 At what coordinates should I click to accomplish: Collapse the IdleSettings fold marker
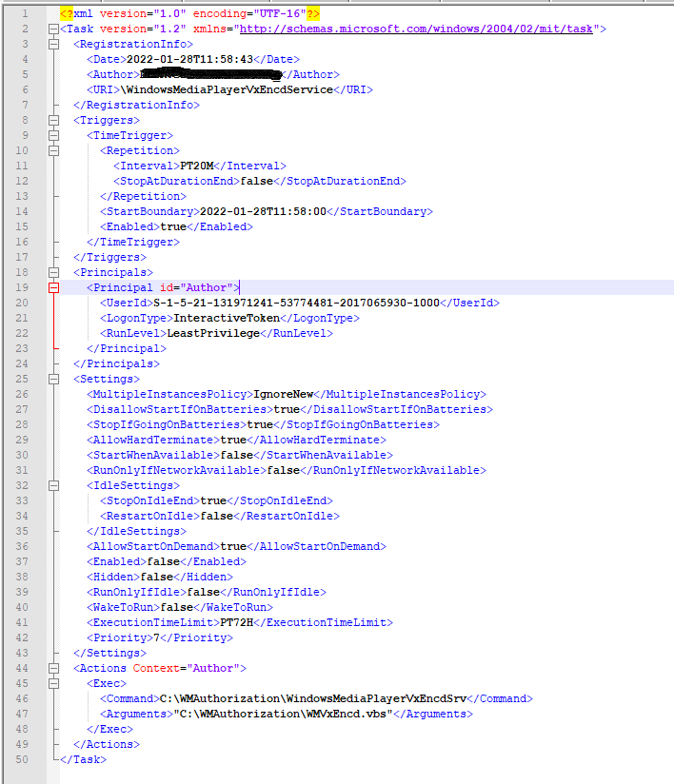(54, 485)
